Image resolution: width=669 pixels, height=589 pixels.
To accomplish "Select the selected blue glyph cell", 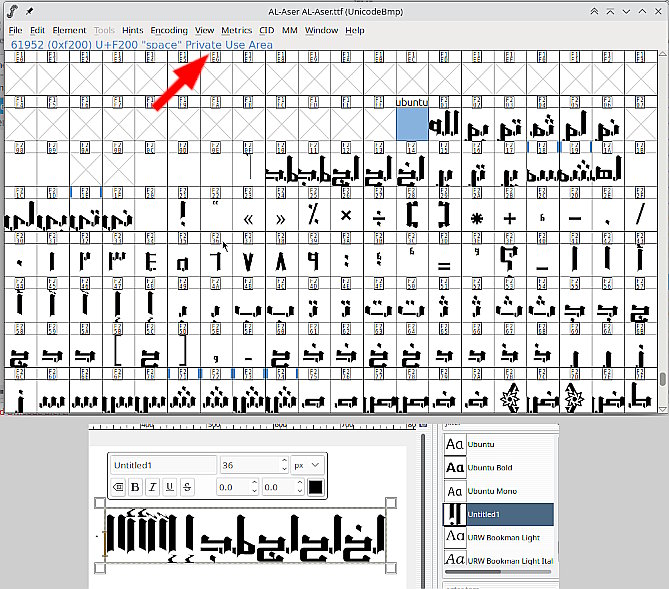I will tap(412, 124).
